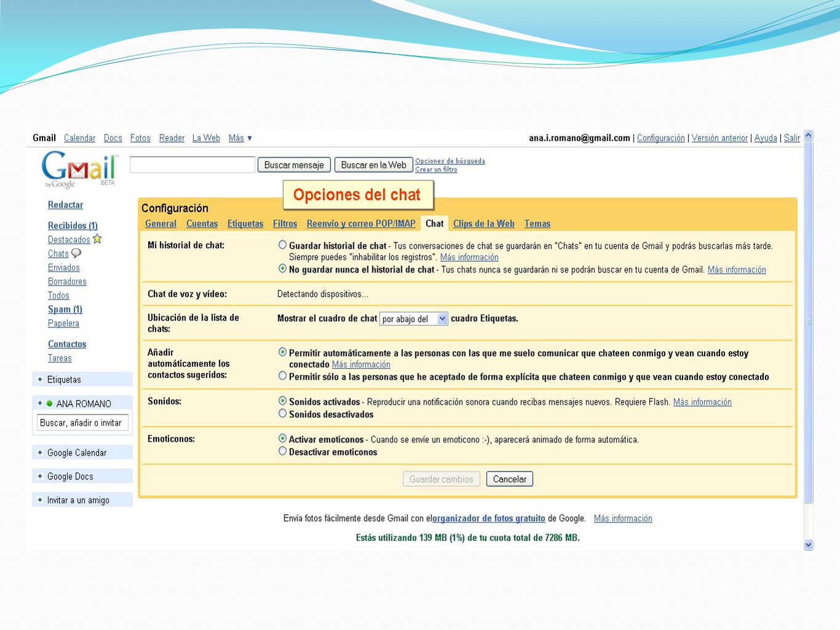Open the General settings tab
840x630 pixels.
point(161,224)
